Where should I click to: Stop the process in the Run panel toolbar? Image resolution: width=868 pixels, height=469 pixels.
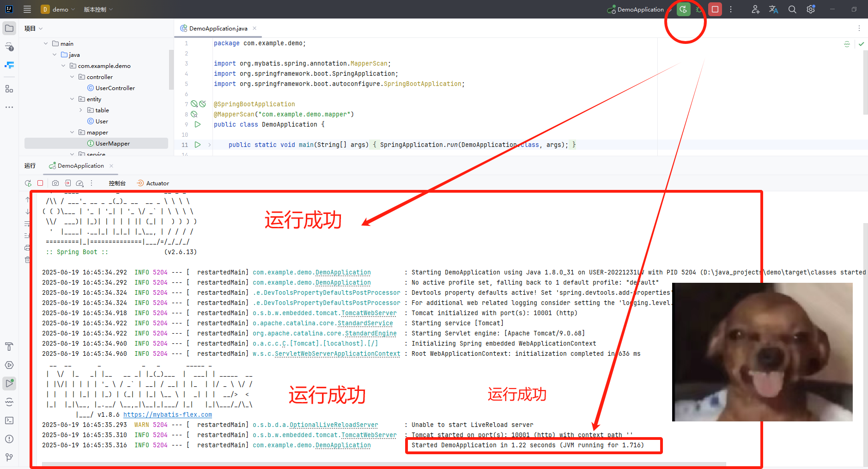(40, 183)
